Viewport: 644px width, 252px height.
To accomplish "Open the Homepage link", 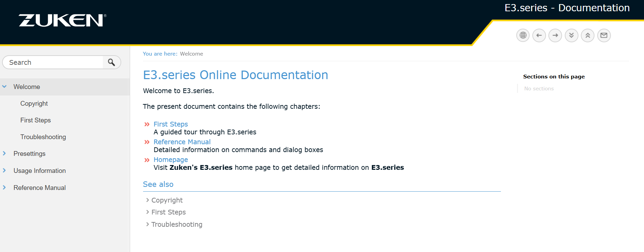I will point(171,160).
